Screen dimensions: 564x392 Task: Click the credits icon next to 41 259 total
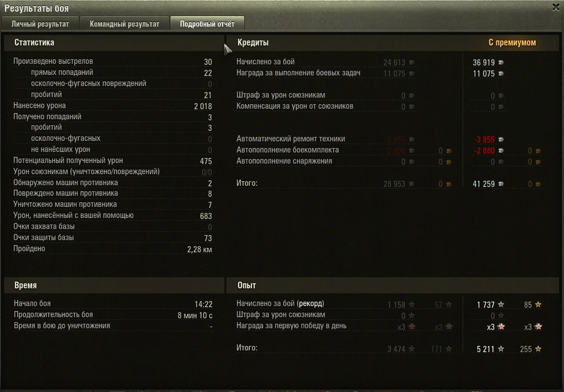501,184
